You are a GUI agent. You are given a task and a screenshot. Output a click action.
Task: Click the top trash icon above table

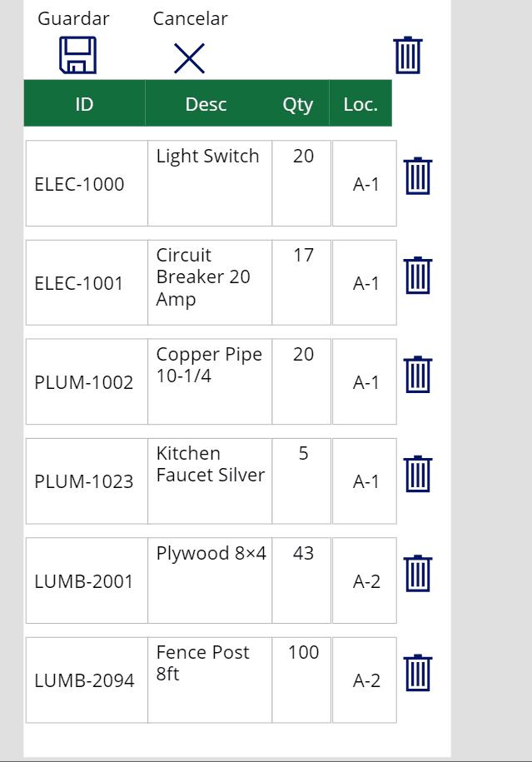click(x=408, y=55)
